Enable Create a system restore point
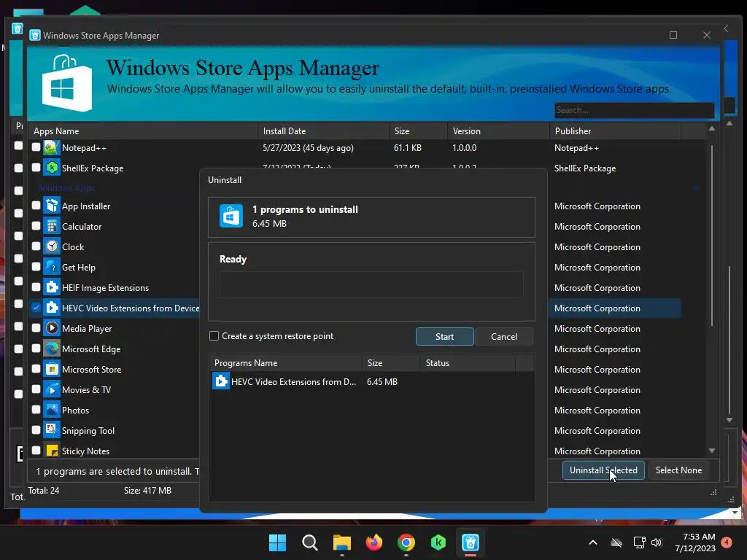 tap(214, 336)
